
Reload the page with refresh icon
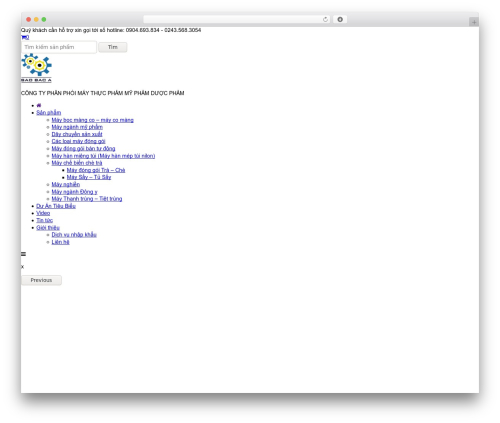pyautogui.click(x=325, y=19)
